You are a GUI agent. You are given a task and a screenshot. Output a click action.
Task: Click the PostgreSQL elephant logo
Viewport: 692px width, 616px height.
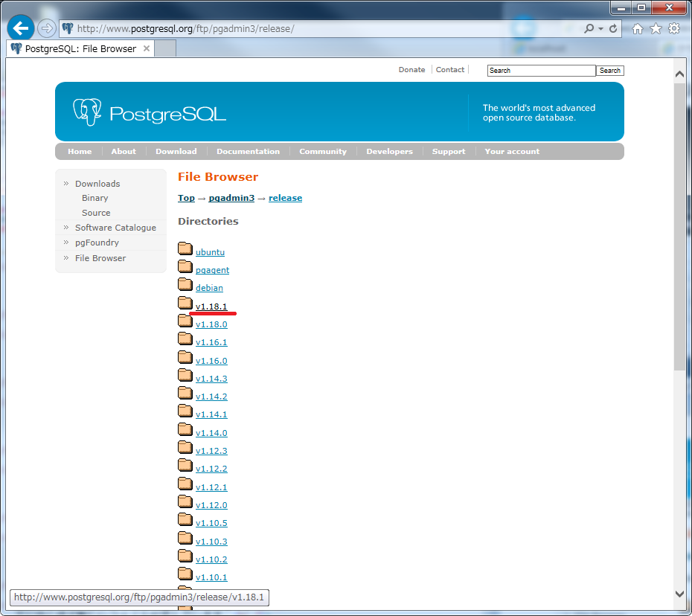(x=86, y=112)
